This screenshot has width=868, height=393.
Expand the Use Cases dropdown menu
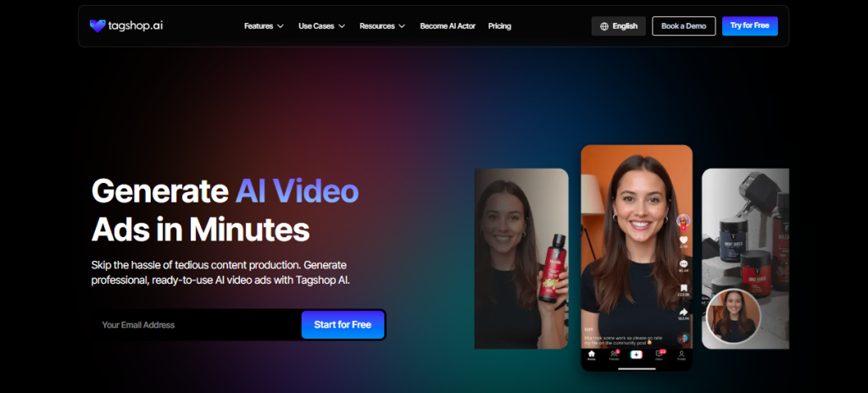321,26
